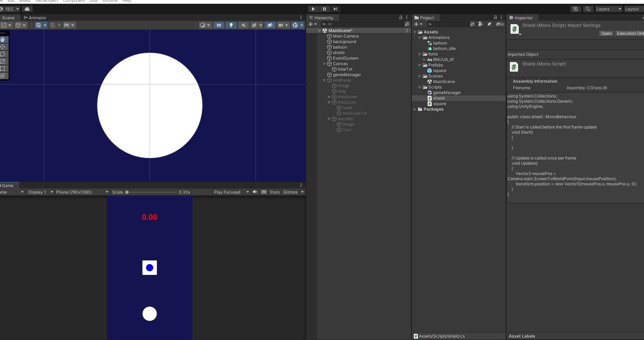Select the Scale tool in Scene
Image resolution: width=644 pixels, height=340 pixels.
coord(3,61)
